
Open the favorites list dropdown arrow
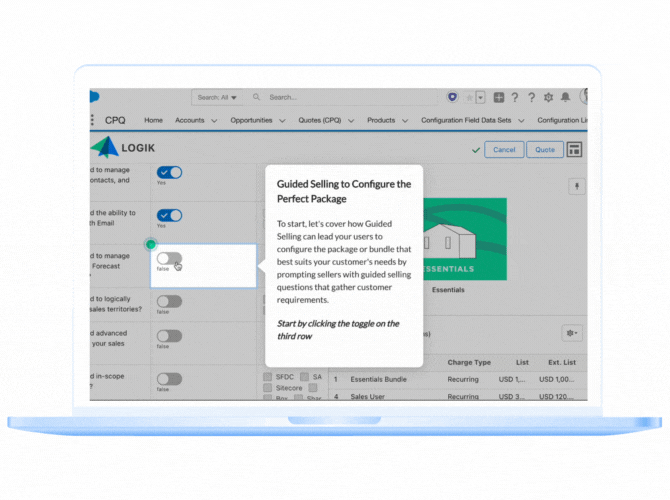tap(481, 98)
